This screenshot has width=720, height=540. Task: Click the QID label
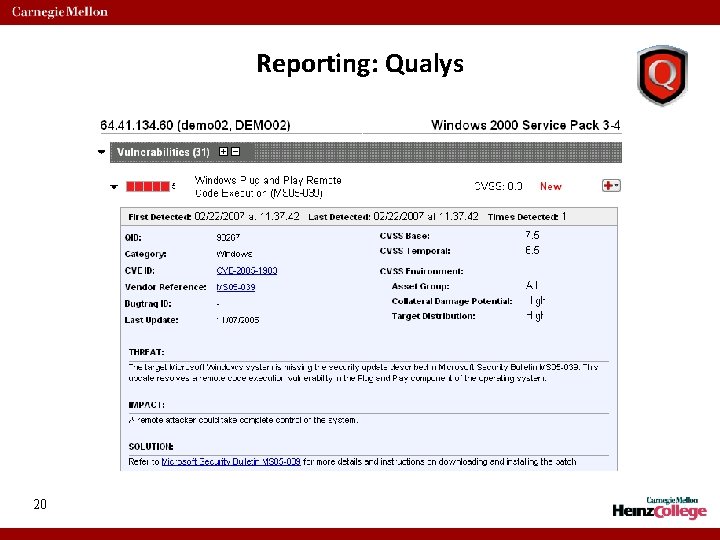(133, 238)
